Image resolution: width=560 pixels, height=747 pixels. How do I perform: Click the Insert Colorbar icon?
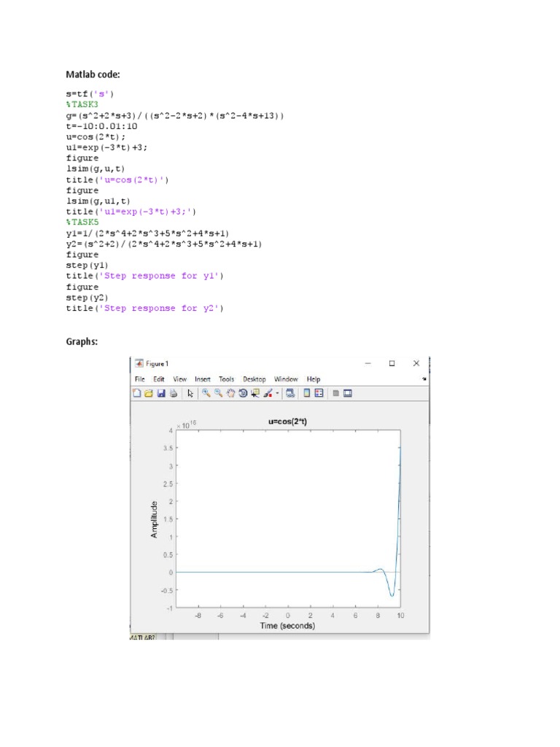[307, 393]
